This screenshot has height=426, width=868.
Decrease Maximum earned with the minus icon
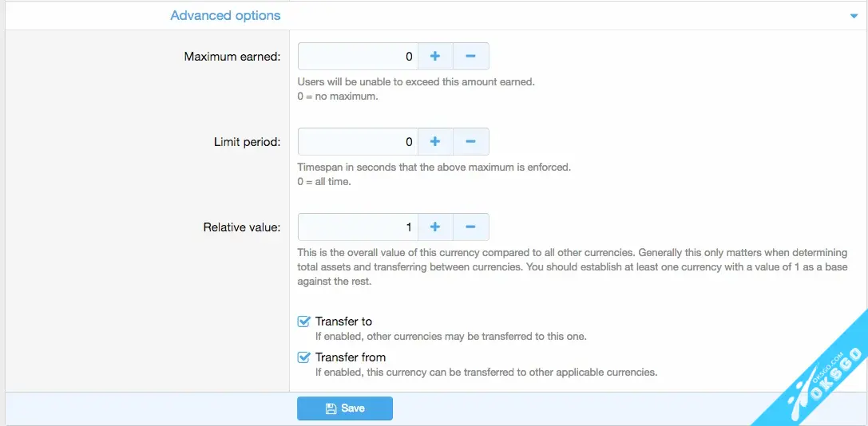click(x=470, y=57)
